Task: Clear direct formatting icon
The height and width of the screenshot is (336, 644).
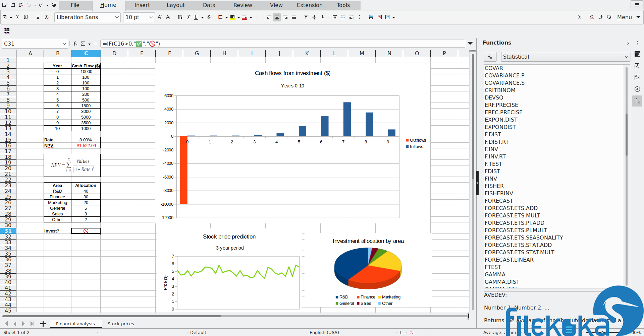Action: (47, 17)
